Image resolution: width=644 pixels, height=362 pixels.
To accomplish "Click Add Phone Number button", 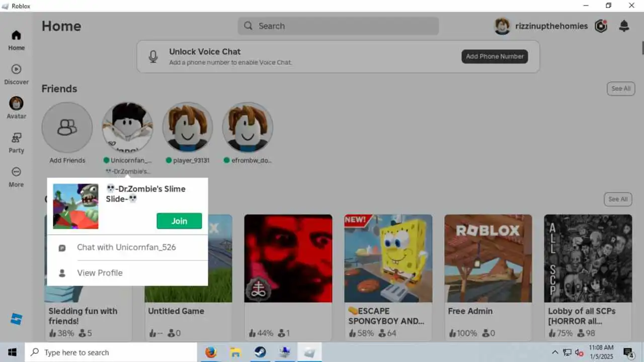I will tap(495, 56).
